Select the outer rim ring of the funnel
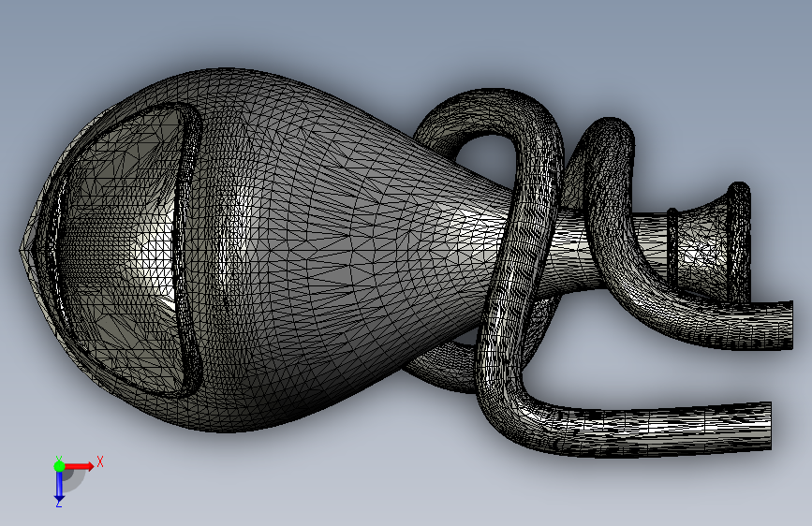The image size is (812, 526). [x=740, y=242]
